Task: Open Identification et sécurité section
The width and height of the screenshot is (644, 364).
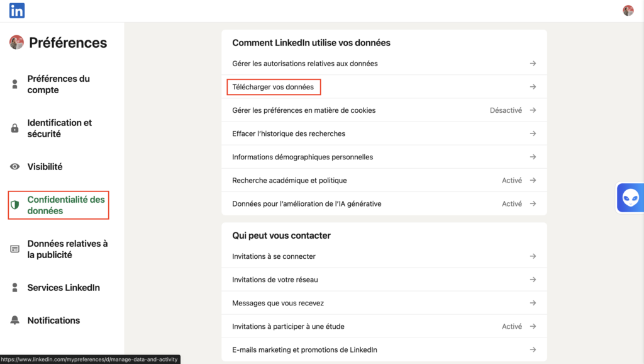Action: coord(58,128)
